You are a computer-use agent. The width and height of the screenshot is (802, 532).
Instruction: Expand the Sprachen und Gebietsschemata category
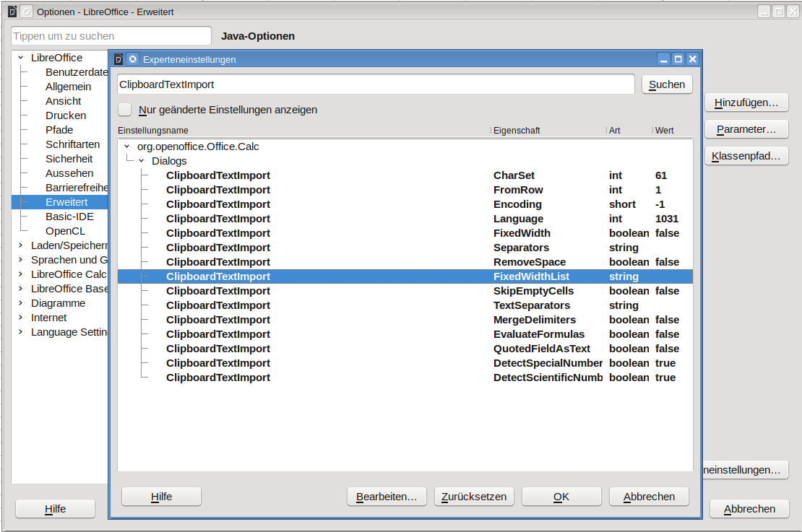[x=20, y=260]
